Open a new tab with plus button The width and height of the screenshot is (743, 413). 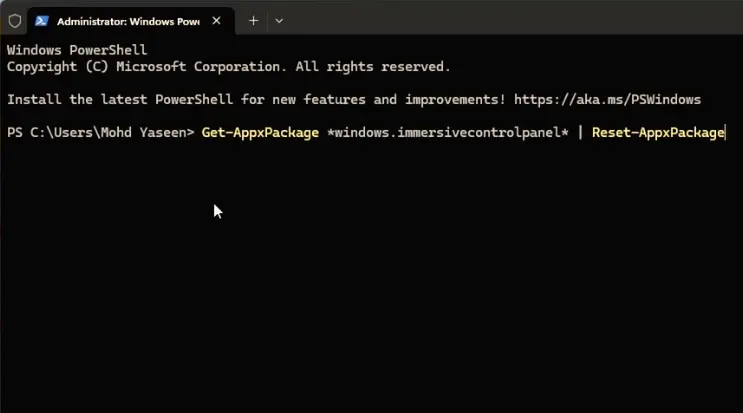click(254, 21)
